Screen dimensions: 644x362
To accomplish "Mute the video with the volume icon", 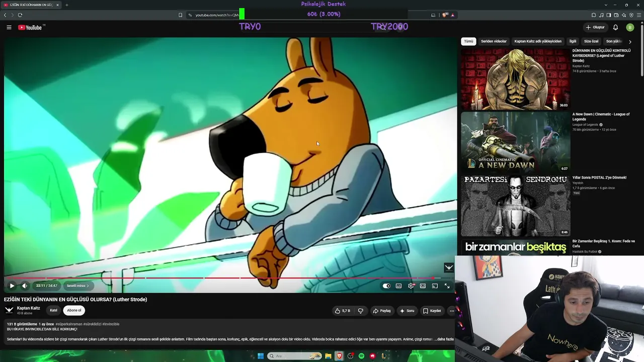I will [24, 286].
